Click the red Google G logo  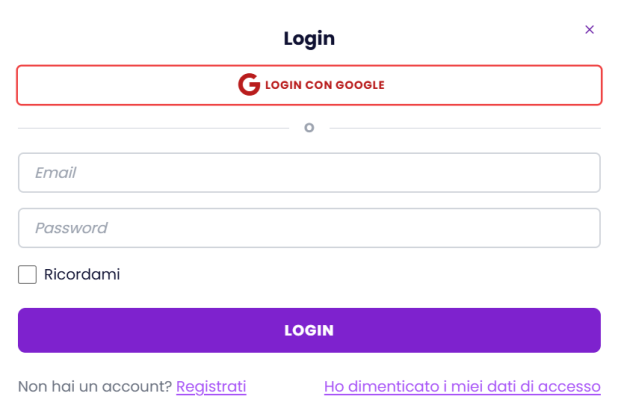coord(249,85)
